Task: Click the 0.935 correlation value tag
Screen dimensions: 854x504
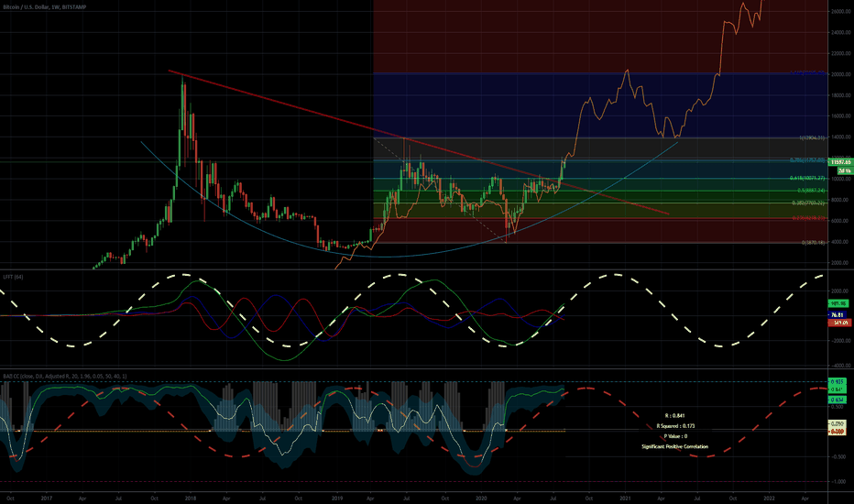Action: [838, 382]
